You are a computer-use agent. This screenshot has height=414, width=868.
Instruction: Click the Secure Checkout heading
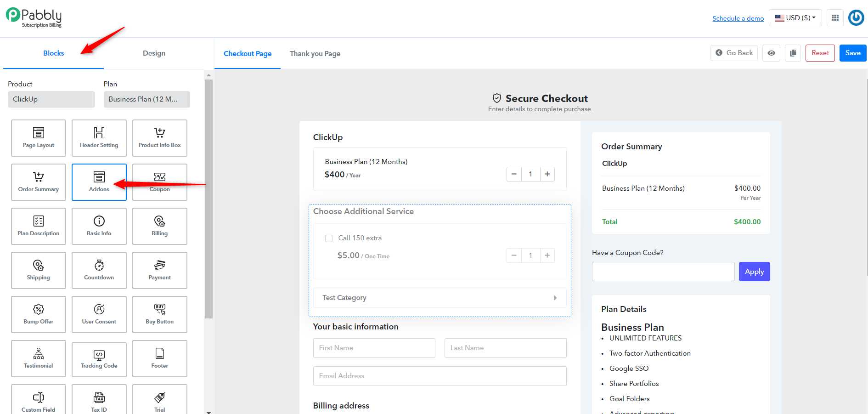point(547,98)
